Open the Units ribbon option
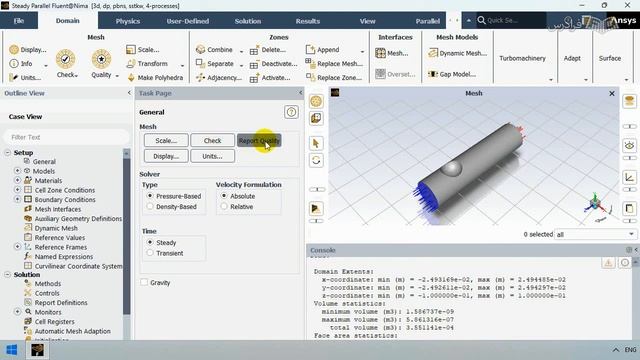The width and height of the screenshot is (640, 360). (x=25, y=78)
